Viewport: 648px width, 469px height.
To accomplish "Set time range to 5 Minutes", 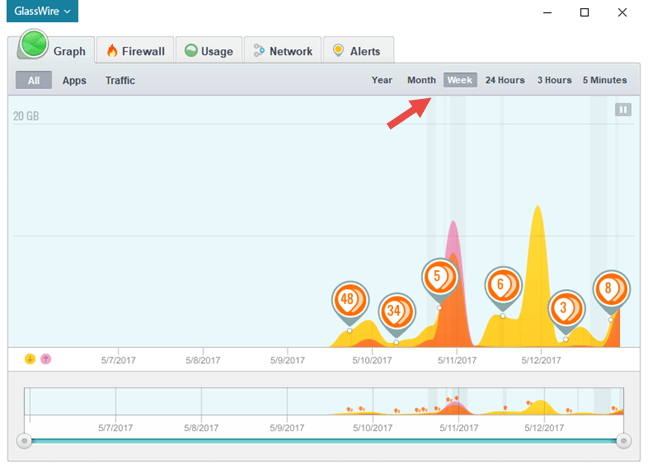I will tap(605, 80).
